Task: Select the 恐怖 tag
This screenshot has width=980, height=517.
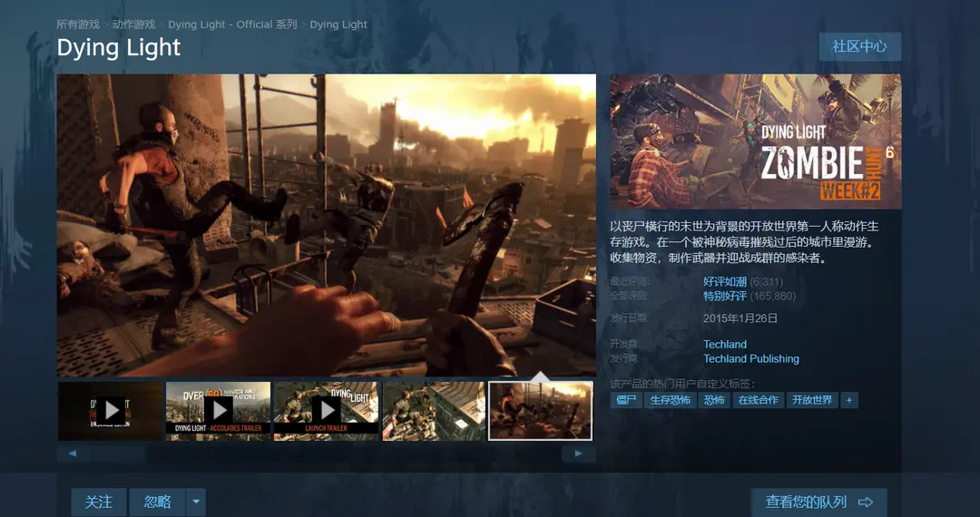Action: [x=714, y=400]
